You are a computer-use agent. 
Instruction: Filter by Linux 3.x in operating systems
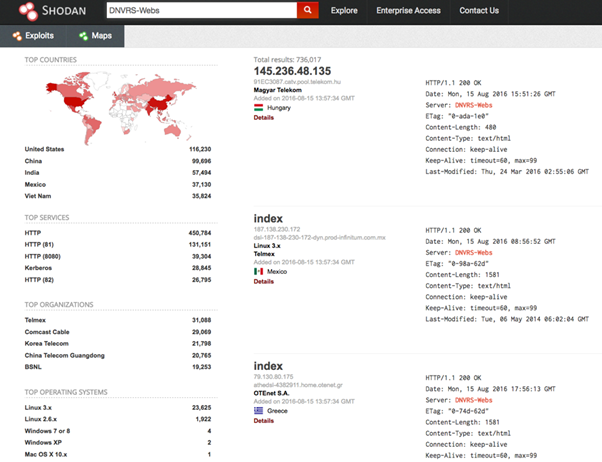tap(38, 408)
